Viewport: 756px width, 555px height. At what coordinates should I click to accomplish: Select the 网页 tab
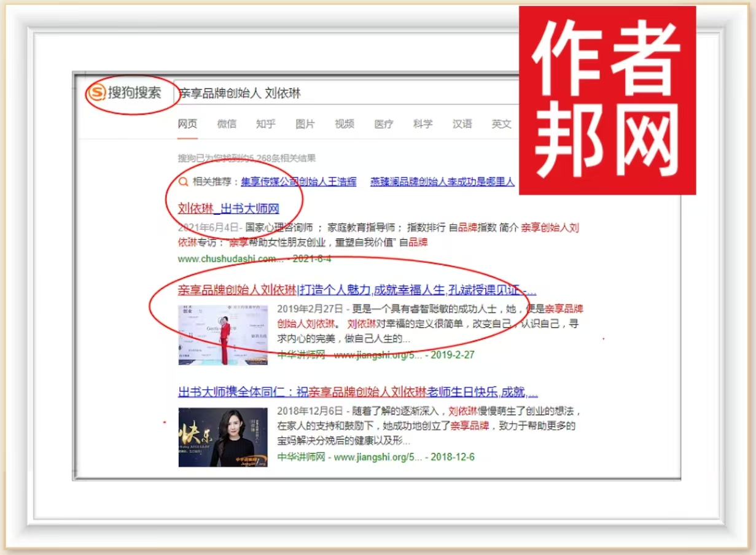click(x=187, y=124)
